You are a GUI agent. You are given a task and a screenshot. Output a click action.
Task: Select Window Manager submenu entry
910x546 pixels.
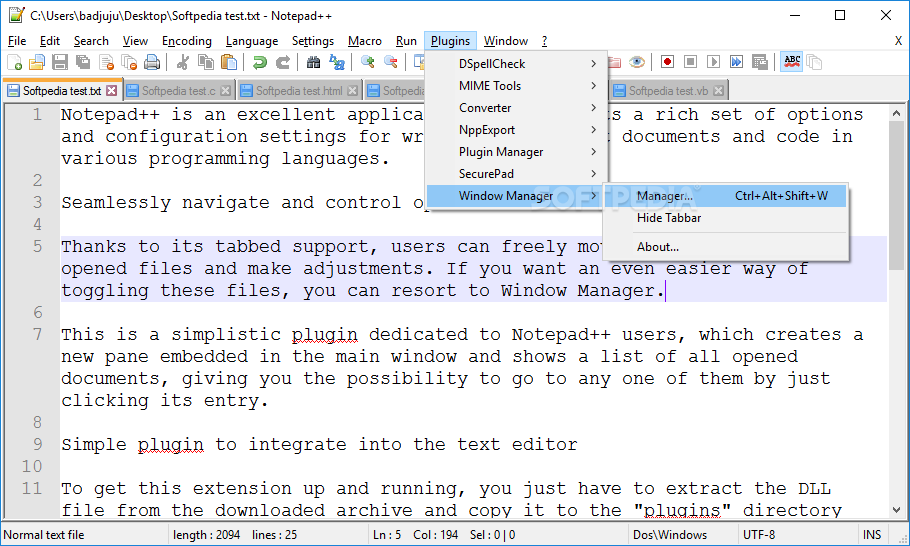(517, 196)
